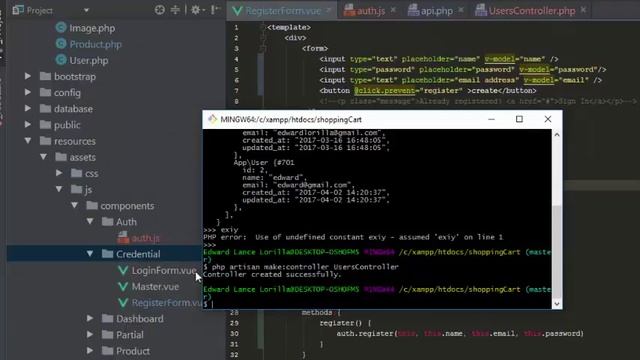The image size is (640, 360).
Task: Collapse the assets folder
Action: coord(43,157)
